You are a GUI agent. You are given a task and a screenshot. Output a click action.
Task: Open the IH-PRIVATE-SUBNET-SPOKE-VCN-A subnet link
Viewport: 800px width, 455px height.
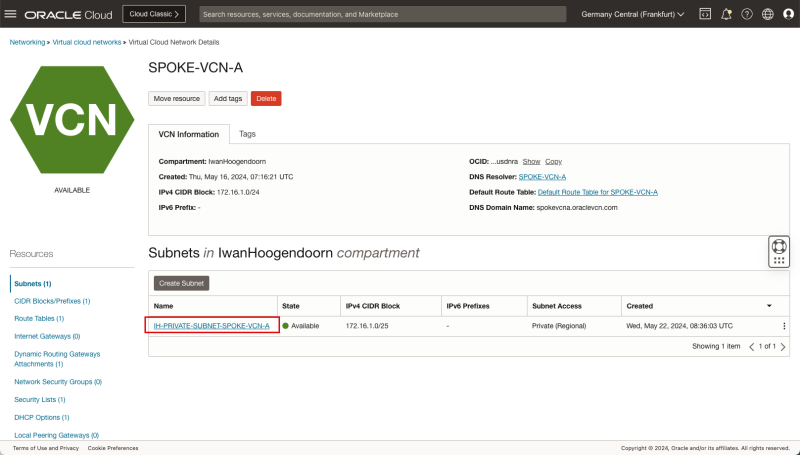coord(211,326)
